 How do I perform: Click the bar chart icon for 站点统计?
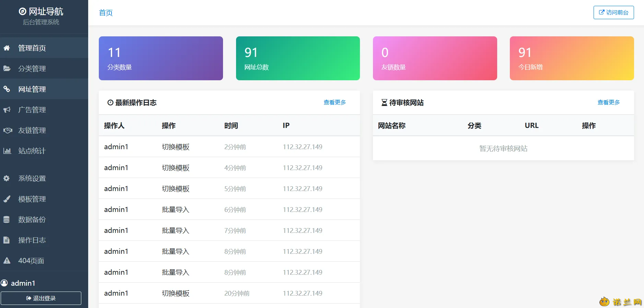click(x=7, y=151)
